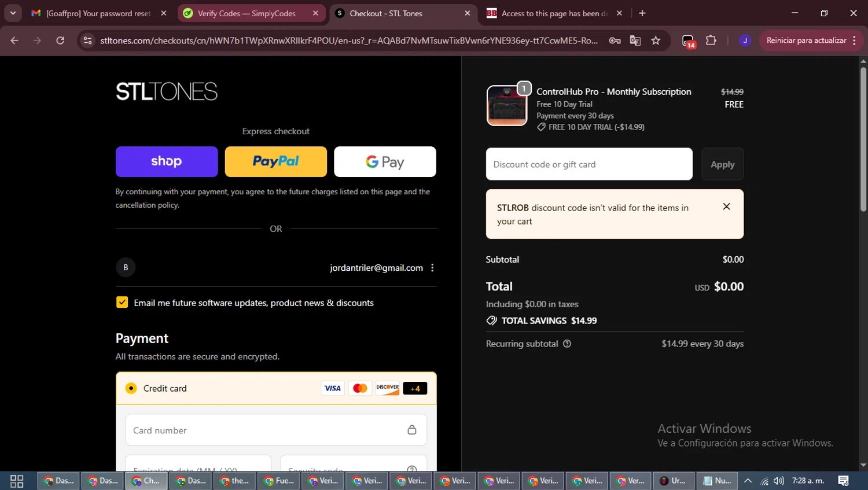868x490 pixels.
Task: Open Windows notification center
Action: tap(844, 481)
